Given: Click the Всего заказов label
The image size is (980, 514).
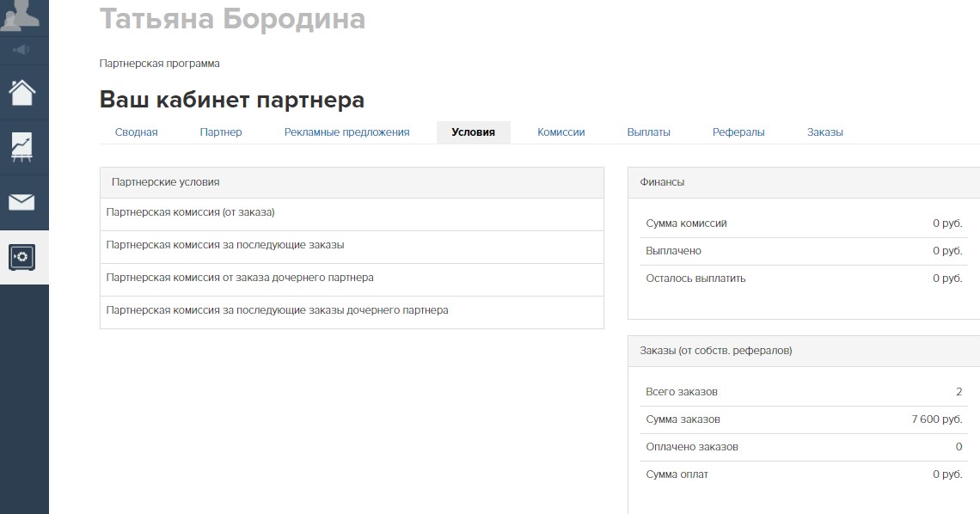Looking at the screenshot, I should tap(682, 392).
